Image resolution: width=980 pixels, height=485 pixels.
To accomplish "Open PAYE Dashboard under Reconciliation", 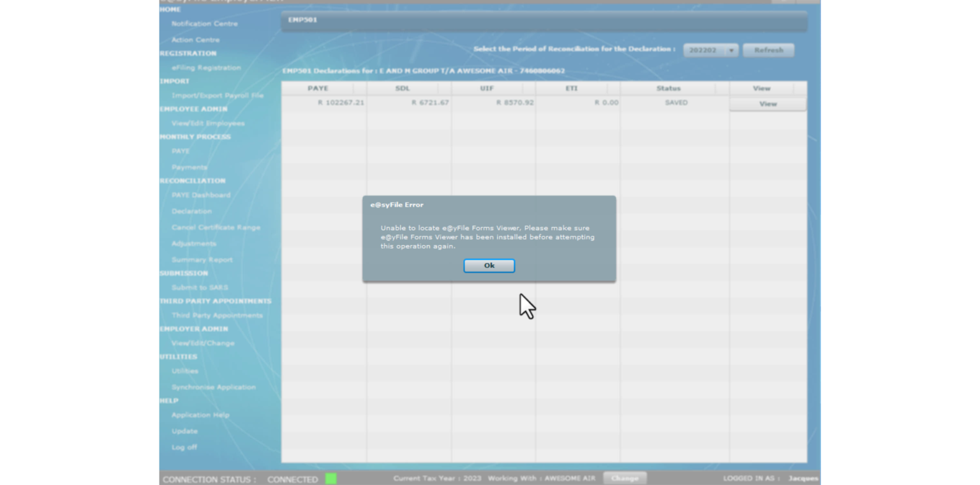I will click(x=201, y=195).
